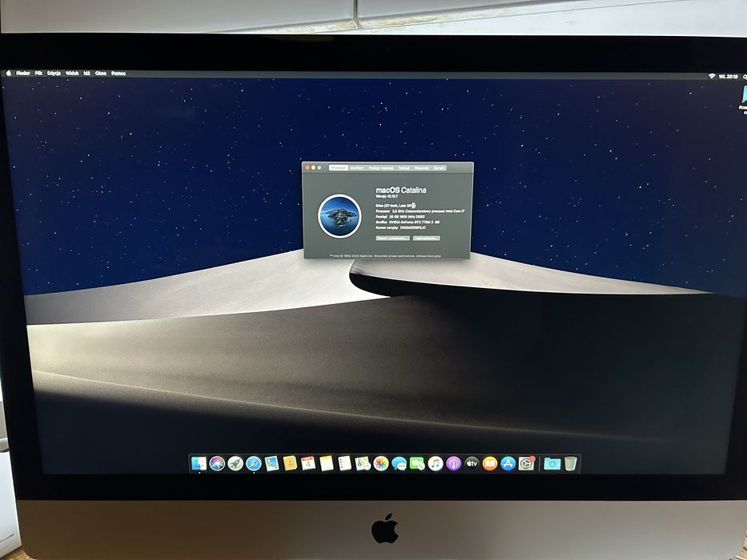Click the Raport systemowy button
The width and height of the screenshot is (747, 560).
pyautogui.click(x=392, y=238)
